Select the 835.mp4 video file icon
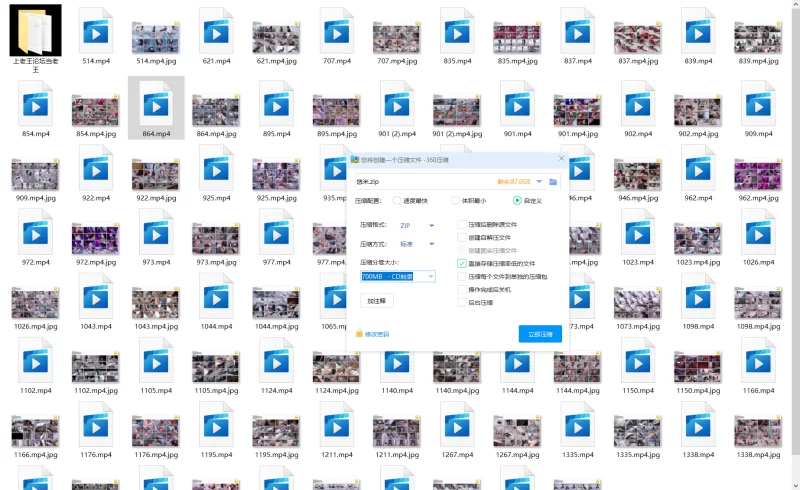This screenshot has height=490, width=800. (457, 32)
